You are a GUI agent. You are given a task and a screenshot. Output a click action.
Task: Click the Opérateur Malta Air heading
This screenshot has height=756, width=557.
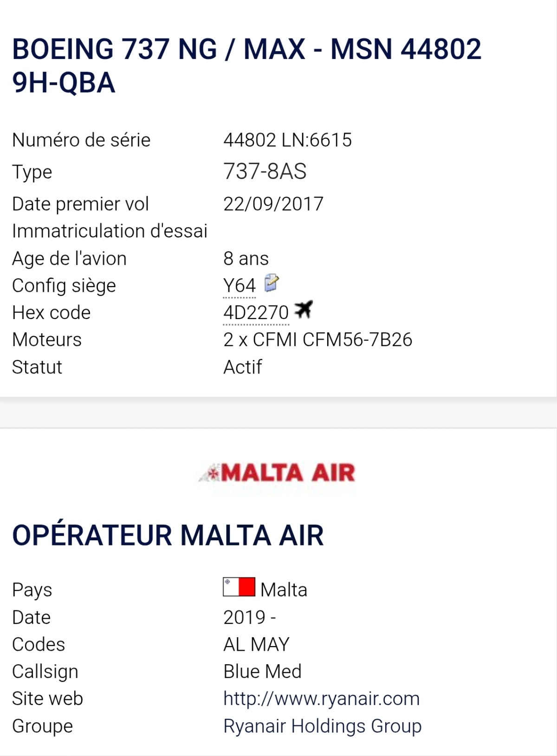pyautogui.click(x=168, y=536)
